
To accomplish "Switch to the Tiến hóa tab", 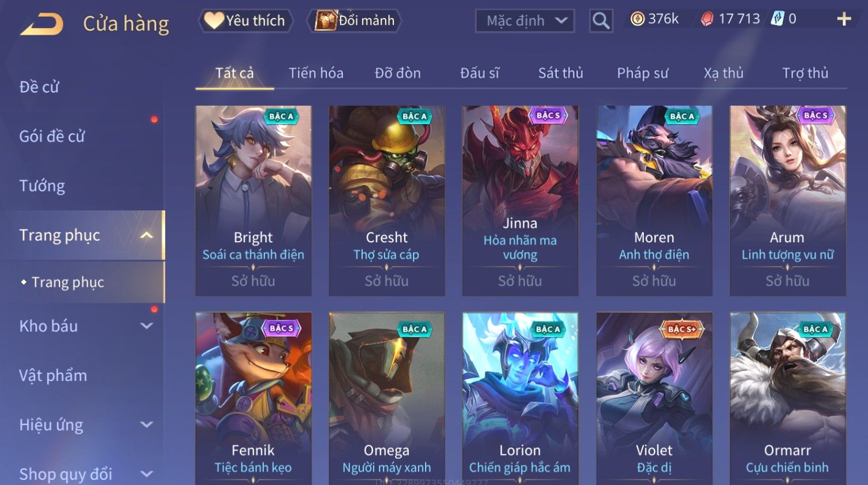I will (316, 73).
